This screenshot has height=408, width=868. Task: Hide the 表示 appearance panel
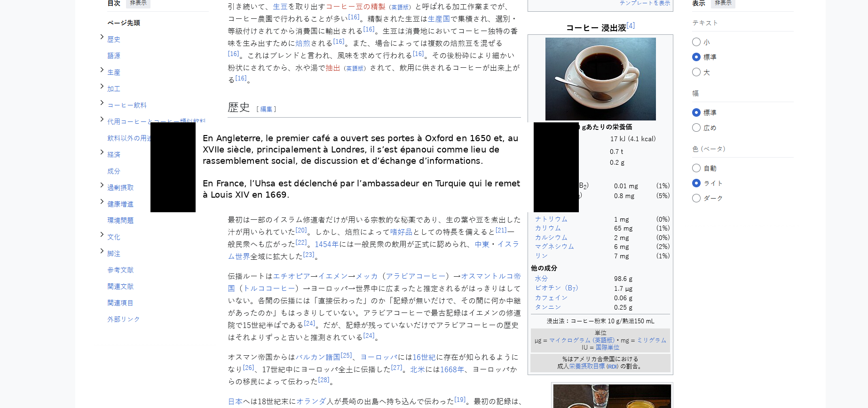point(723,3)
